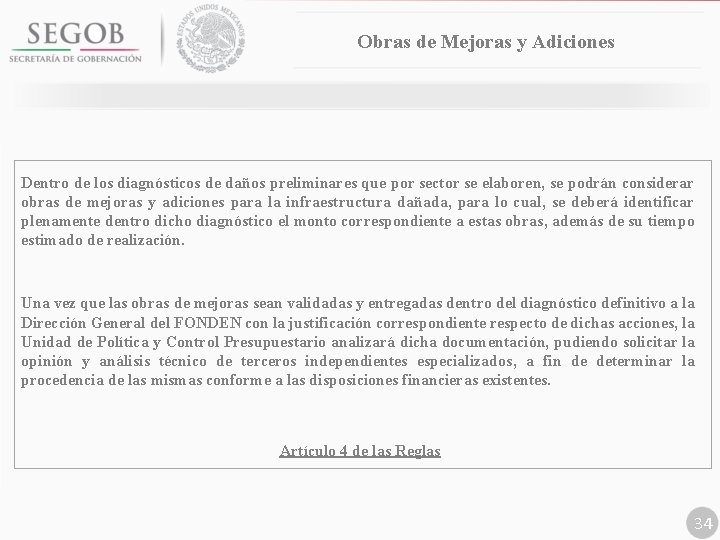
Task: Click the paragraph starting "Dentro de los diagnósticos"
Action: [357, 211]
